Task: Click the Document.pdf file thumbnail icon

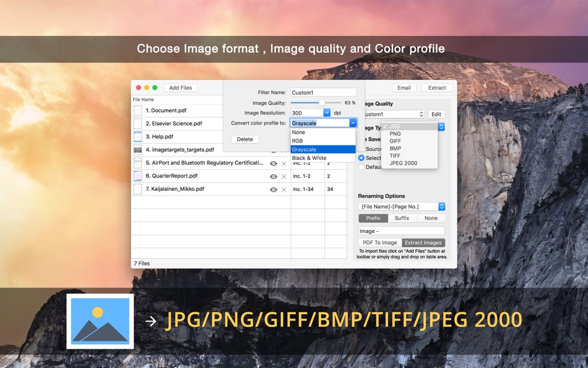Action: coord(137,110)
